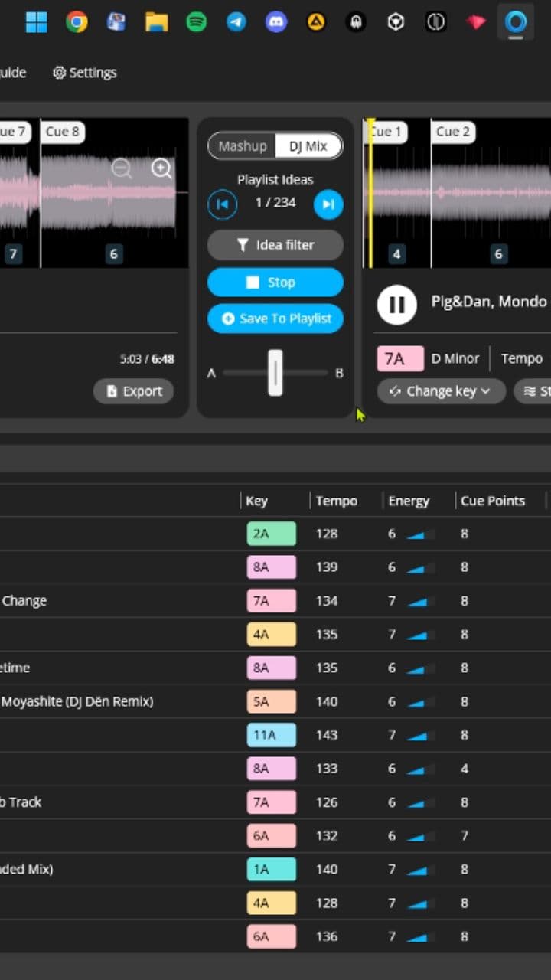Jump to Cue 8 on the left deck
This screenshot has height=980, width=551.
62,132
